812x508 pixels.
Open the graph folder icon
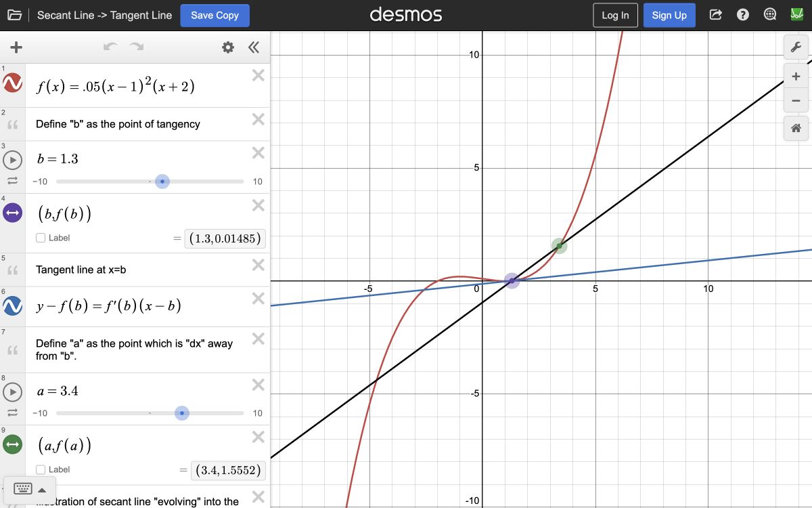click(x=15, y=15)
